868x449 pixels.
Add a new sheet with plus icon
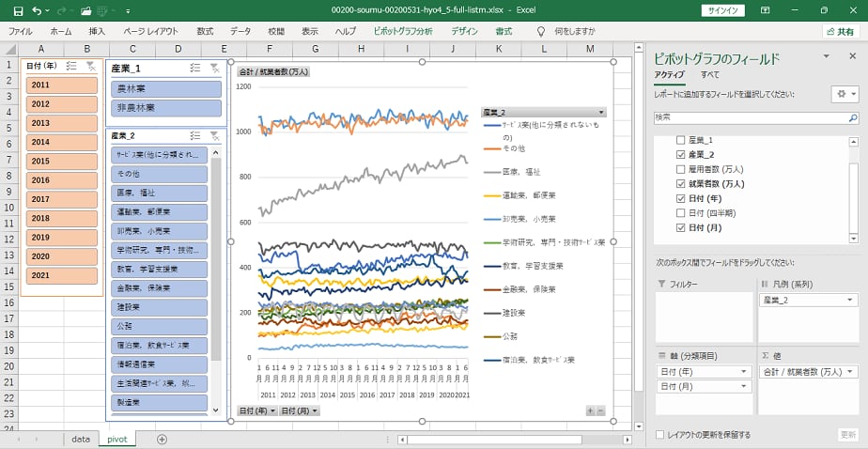coord(162,439)
